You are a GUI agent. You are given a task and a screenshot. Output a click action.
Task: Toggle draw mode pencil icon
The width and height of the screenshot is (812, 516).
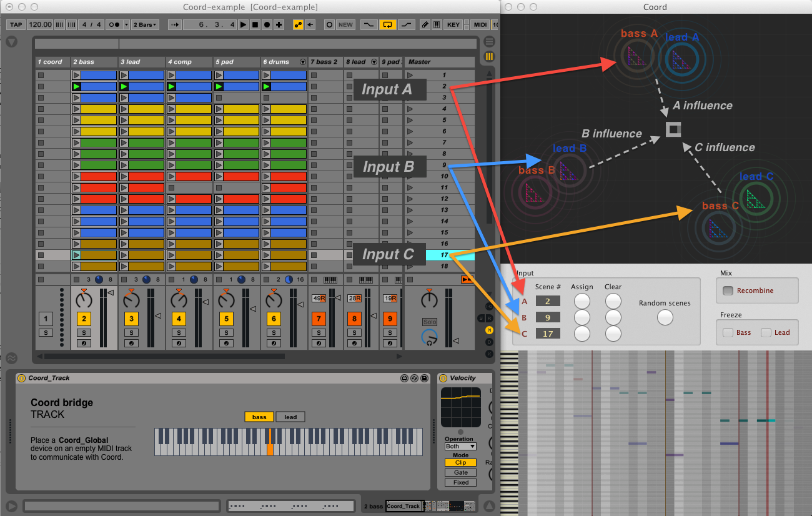click(425, 24)
